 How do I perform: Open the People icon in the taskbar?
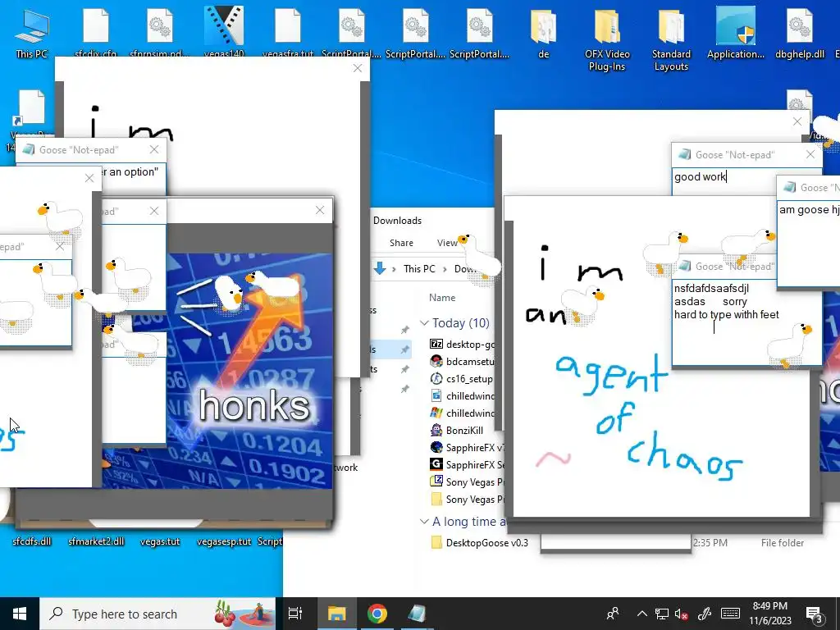point(612,614)
